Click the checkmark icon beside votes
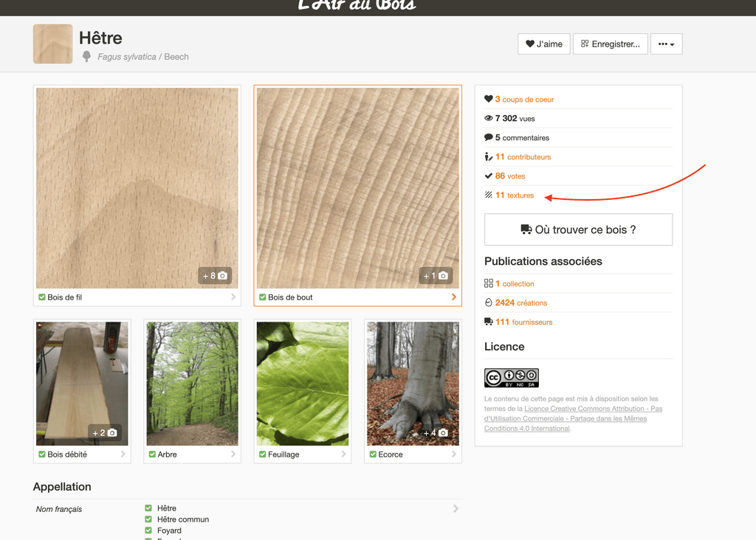Screen dimensions: 756x540 coord(489,176)
